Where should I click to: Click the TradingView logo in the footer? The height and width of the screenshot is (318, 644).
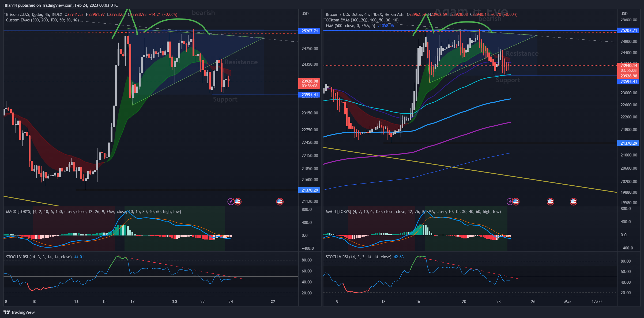coord(19,312)
